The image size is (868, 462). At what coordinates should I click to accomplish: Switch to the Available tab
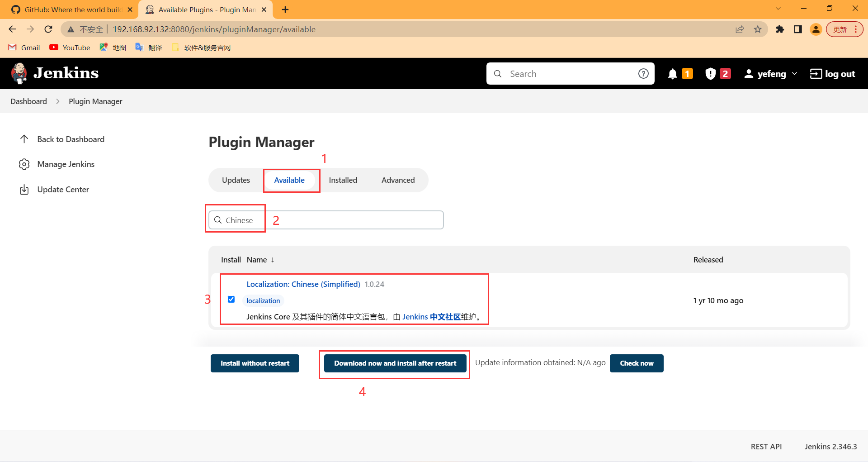(289, 180)
